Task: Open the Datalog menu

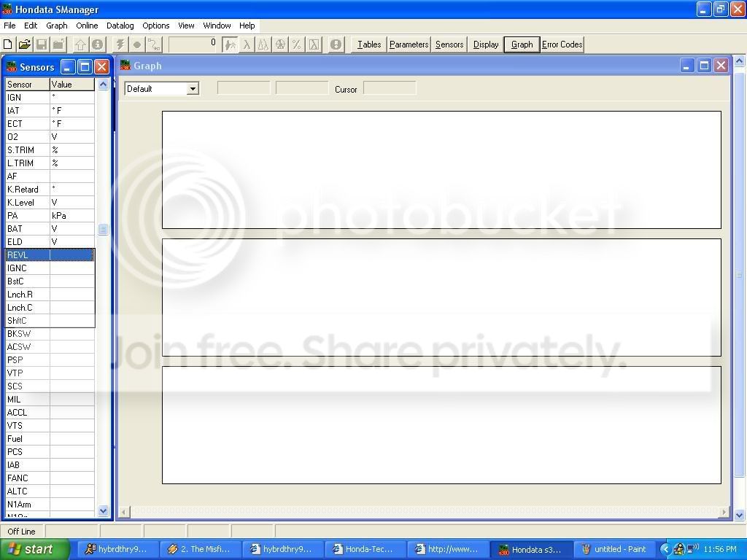Action: (x=120, y=26)
